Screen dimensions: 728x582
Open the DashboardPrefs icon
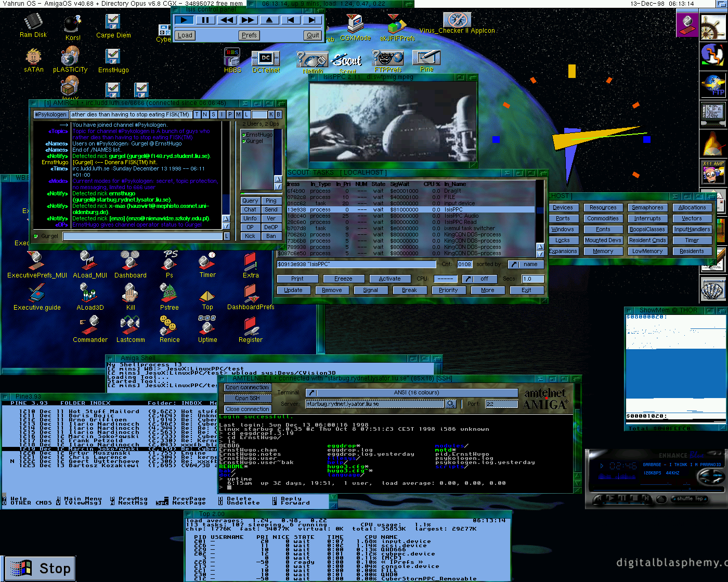[251, 298]
